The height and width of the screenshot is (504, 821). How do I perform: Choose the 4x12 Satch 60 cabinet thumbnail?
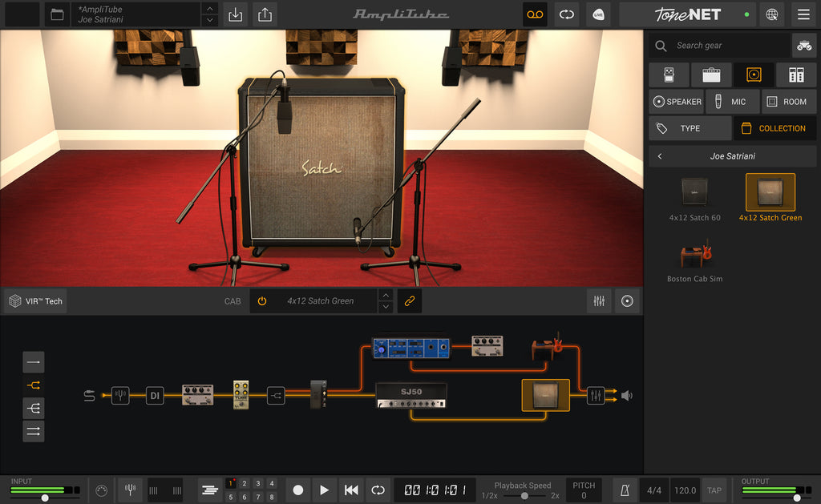point(695,192)
